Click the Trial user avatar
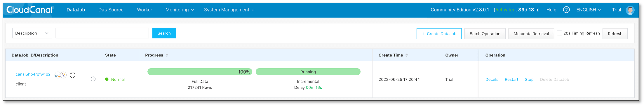The image size is (644, 106). coord(630,10)
